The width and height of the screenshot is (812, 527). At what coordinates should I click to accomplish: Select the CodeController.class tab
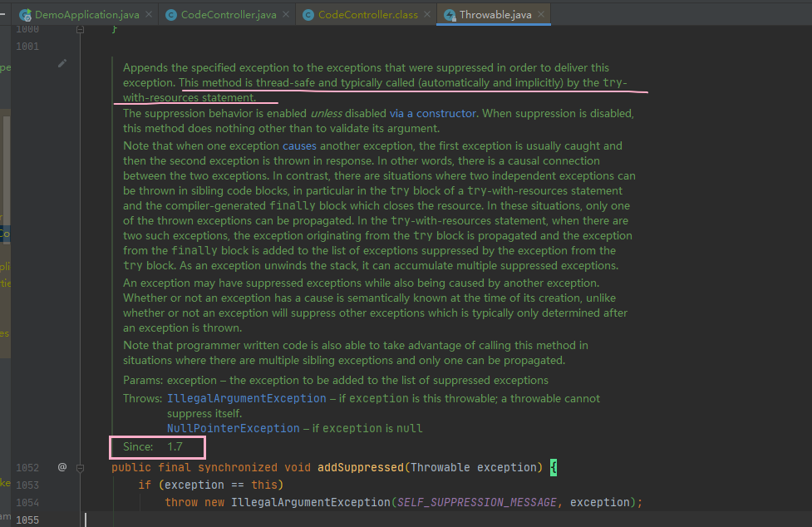pos(367,14)
